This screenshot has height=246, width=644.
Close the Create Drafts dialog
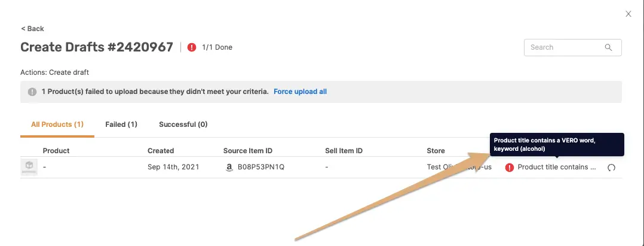(x=628, y=14)
